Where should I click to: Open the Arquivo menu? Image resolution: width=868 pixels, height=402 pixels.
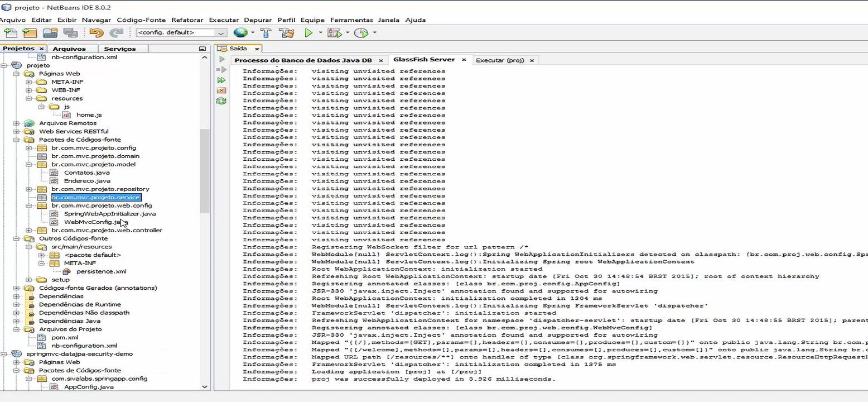pyautogui.click(x=13, y=20)
